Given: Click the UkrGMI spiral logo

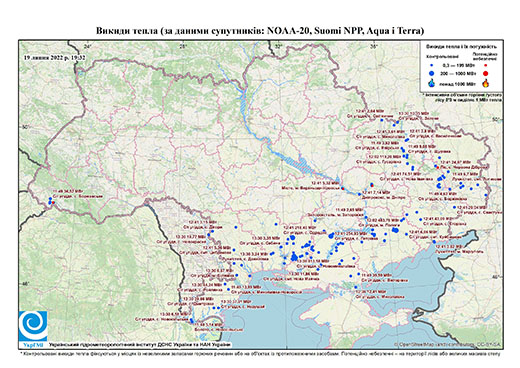Looking at the screenshot, I should [x=33, y=326].
